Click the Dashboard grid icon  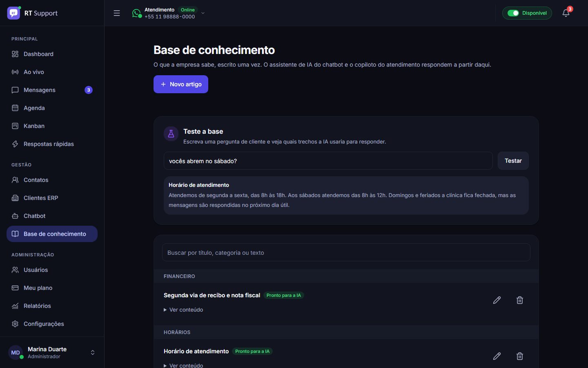pos(15,54)
